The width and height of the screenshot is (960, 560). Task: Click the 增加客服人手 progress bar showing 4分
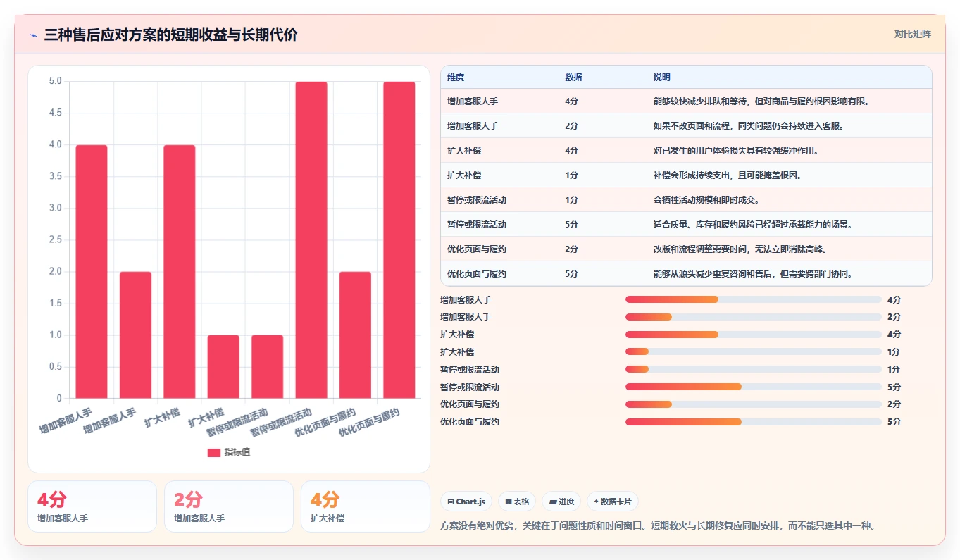[x=753, y=299]
